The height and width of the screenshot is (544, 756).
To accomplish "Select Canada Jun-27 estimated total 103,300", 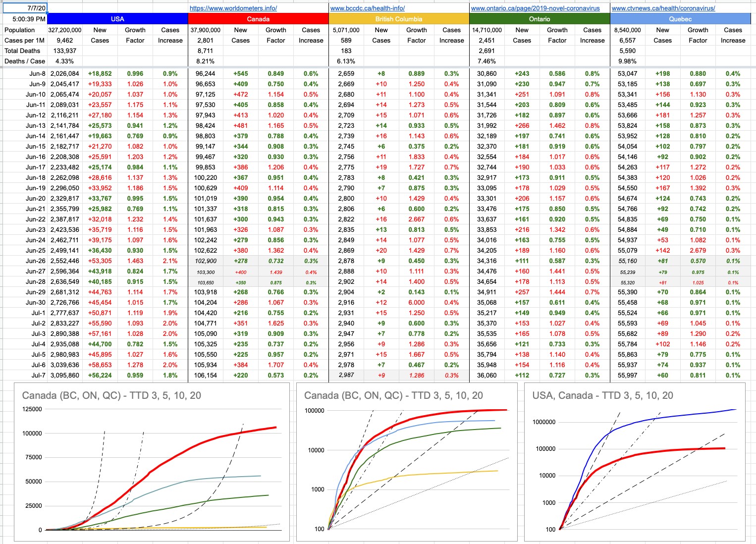I will coord(206,272).
